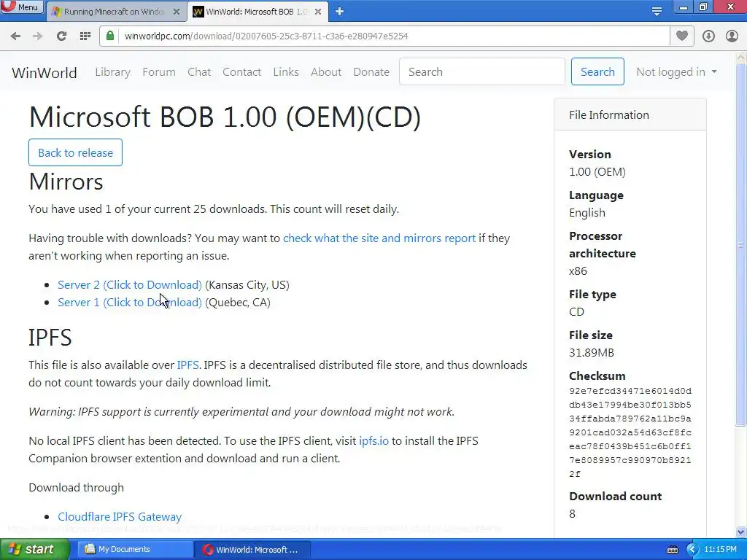Click the page scrollbar up arrow
747x560 pixels.
pyautogui.click(x=741, y=57)
